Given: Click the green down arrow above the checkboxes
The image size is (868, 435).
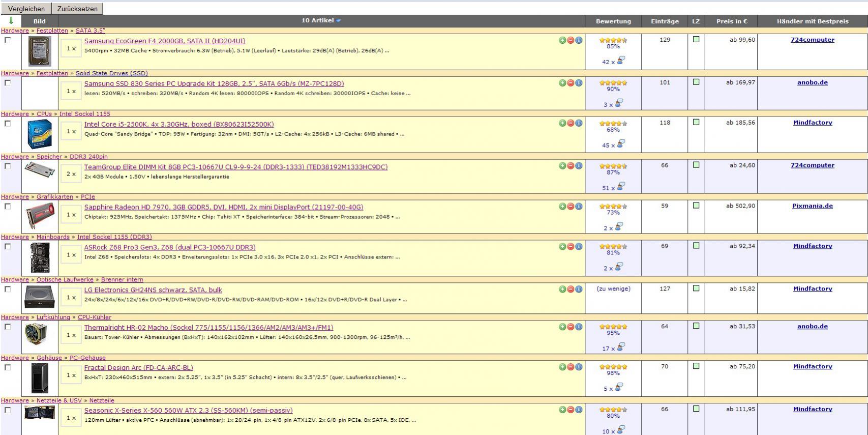Looking at the screenshot, I should point(11,21).
